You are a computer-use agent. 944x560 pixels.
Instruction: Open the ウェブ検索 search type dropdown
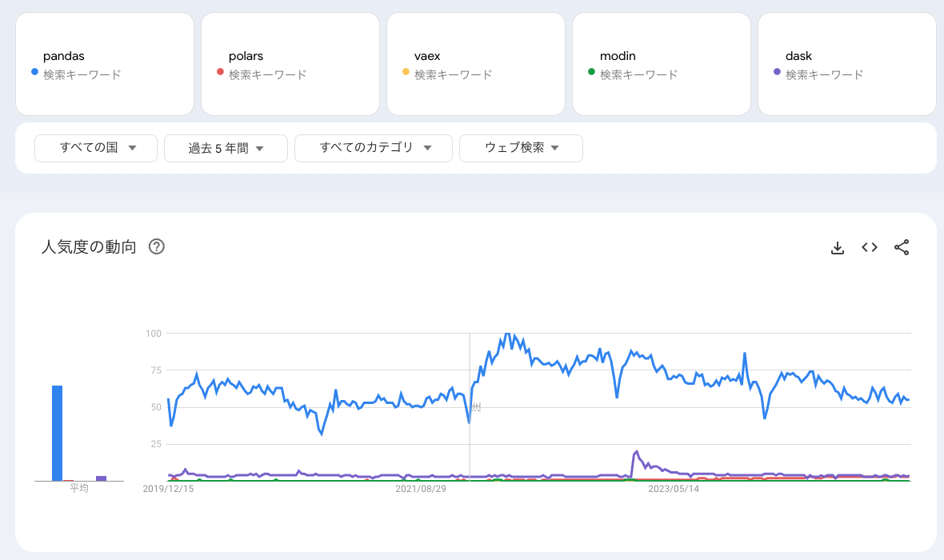[x=521, y=148]
